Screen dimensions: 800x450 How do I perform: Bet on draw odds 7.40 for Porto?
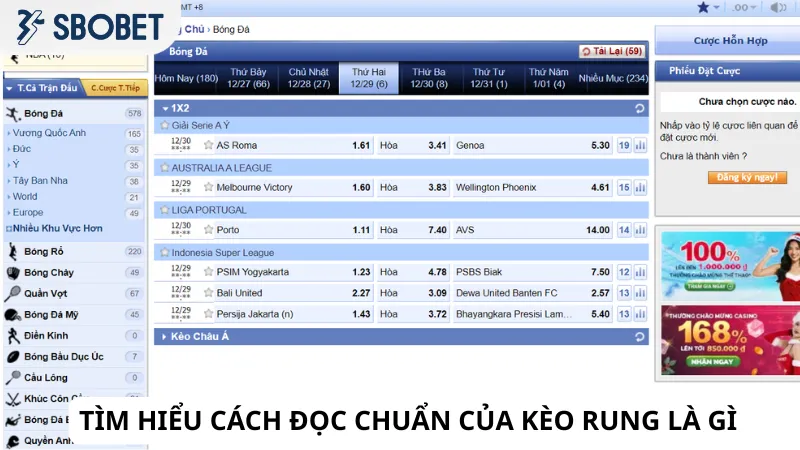point(437,230)
